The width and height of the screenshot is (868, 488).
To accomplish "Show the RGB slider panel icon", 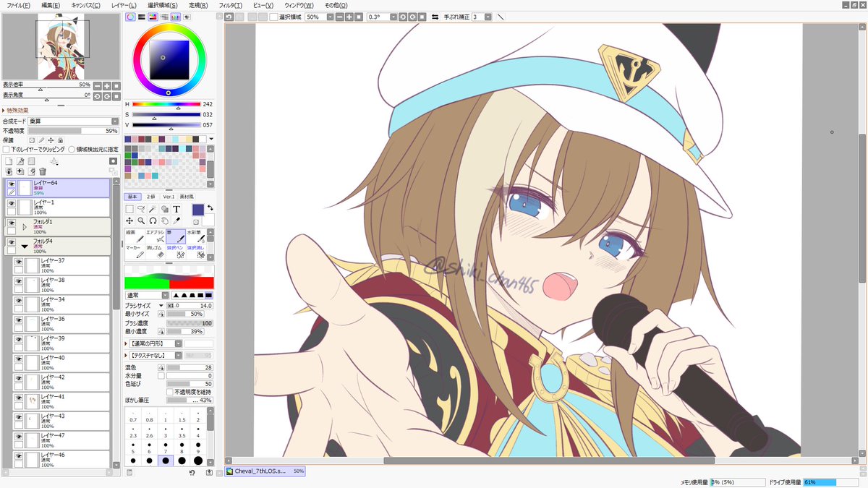I will 142,16.
